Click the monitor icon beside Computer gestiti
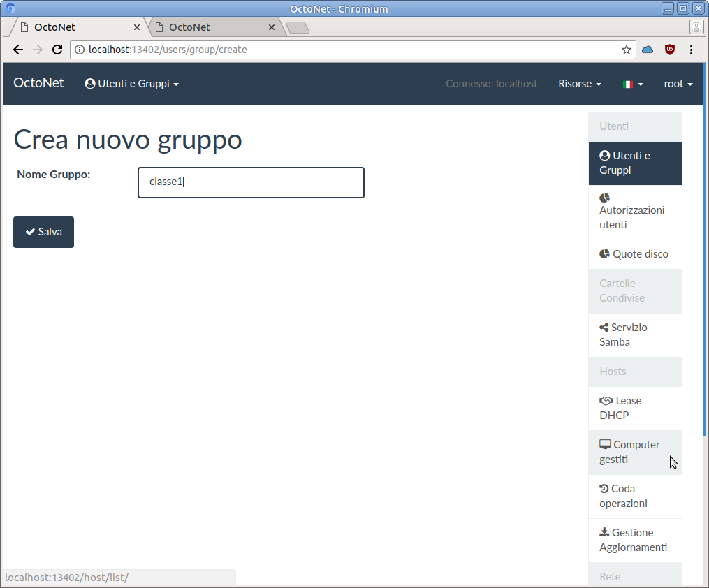The width and height of the screenshot is (709, 588). [x=605, y=444]
